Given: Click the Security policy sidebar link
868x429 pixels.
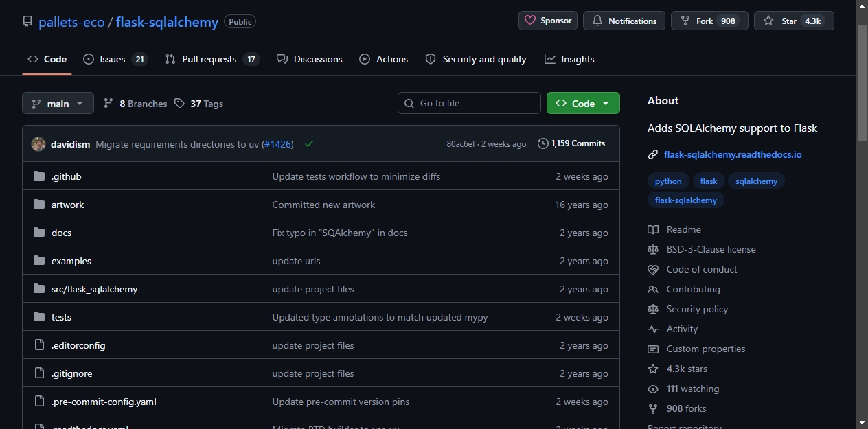Looking at the screenshot, I should [697, 309].
